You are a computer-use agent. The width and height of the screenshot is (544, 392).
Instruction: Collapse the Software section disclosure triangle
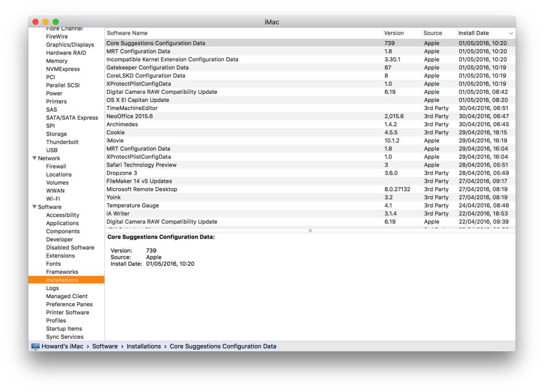coord(35,207)
